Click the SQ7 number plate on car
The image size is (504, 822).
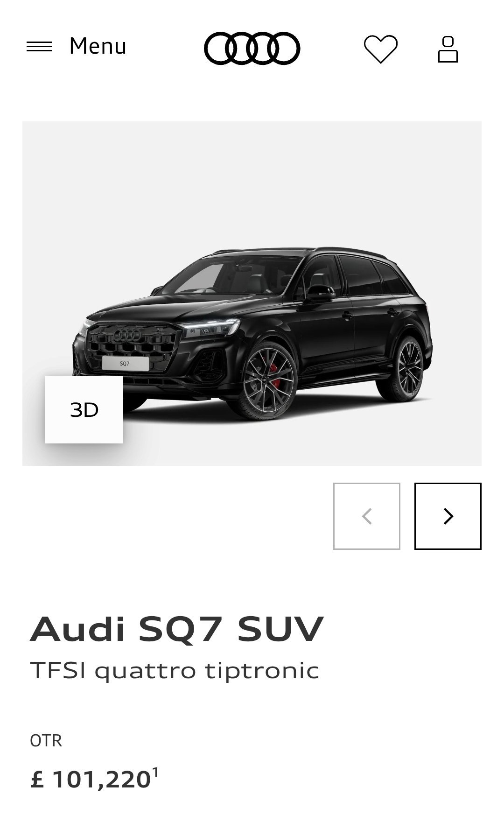point(125,363)
